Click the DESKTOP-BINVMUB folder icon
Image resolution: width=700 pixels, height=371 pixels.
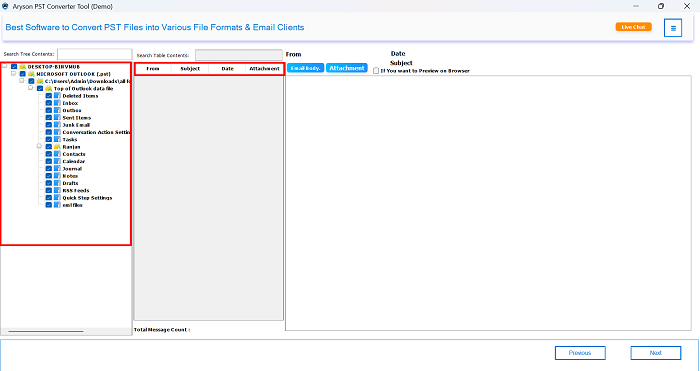22,67
